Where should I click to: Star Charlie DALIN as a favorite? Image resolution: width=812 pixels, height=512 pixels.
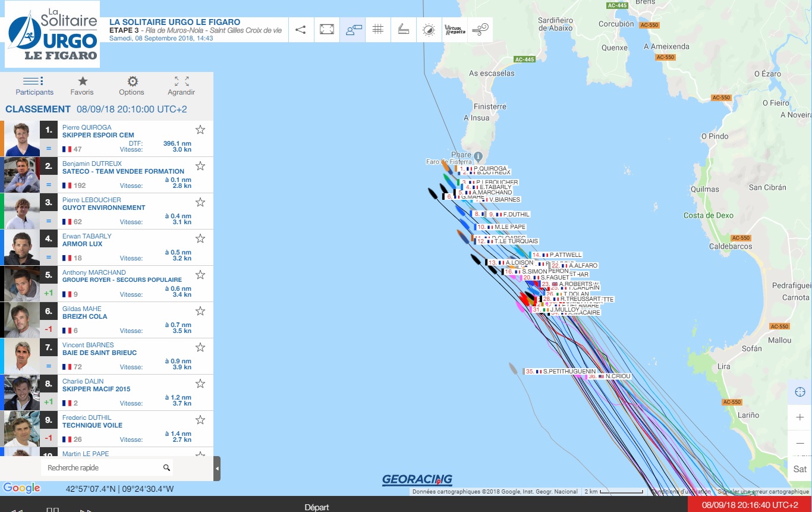pyautogui.click(x=200, y=384)
